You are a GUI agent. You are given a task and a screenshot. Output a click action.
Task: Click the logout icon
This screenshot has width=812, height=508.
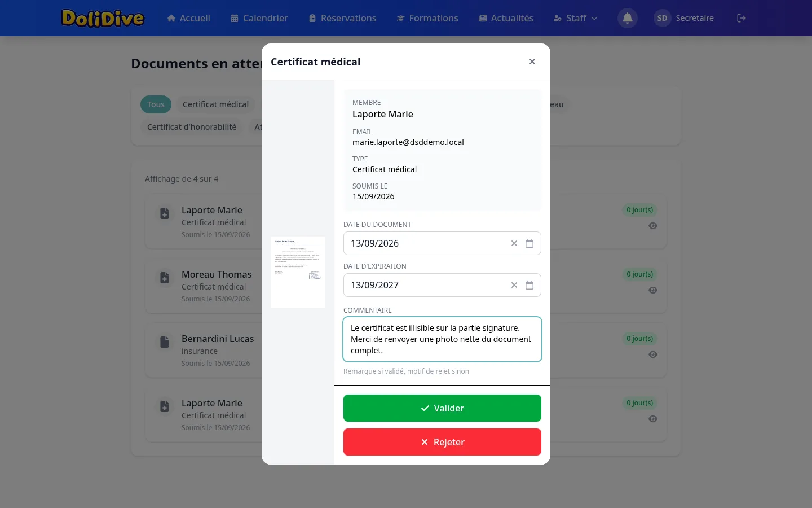[742, 18]
